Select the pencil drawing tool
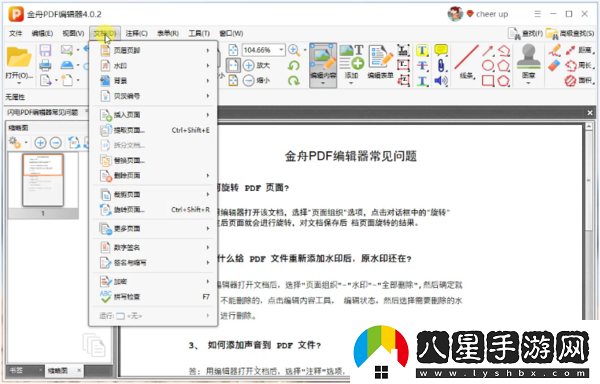Screen dimensions: 600x384 [x=554, y=50]
